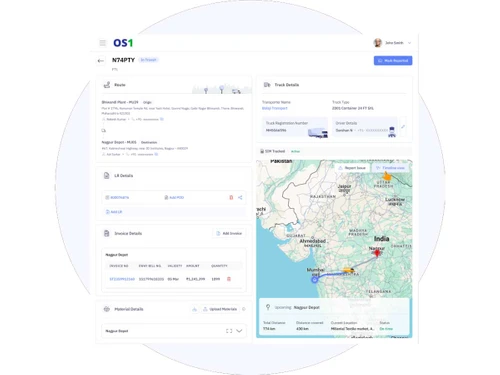This screenshot has width=500, height=375.
Task: Click the LR Details document icon
Action: (107, 176)
